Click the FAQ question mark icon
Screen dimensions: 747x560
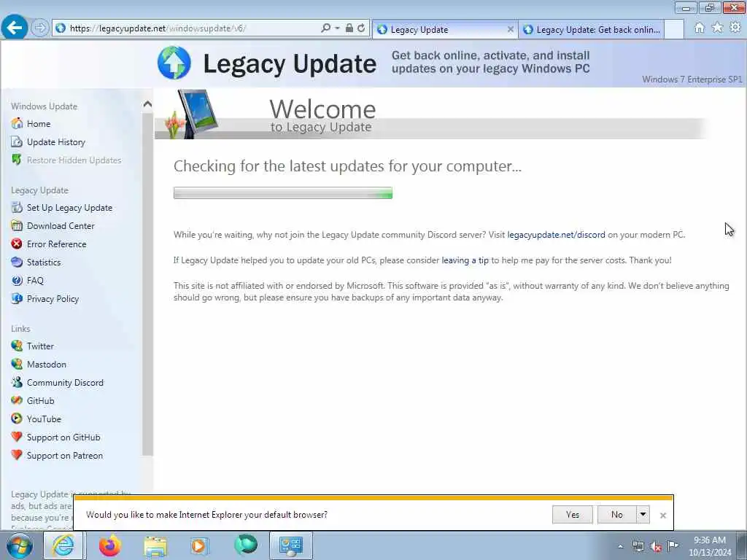[17, 281]
